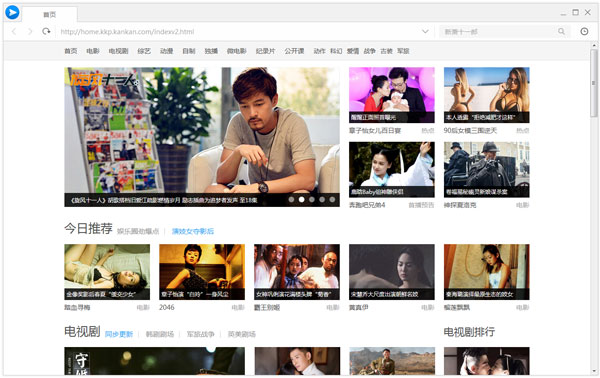The width and height of the screenshot is (600, 378).
Task: Click the 章子怡女儿百日宴 title text
Action: tap(375, 130)
